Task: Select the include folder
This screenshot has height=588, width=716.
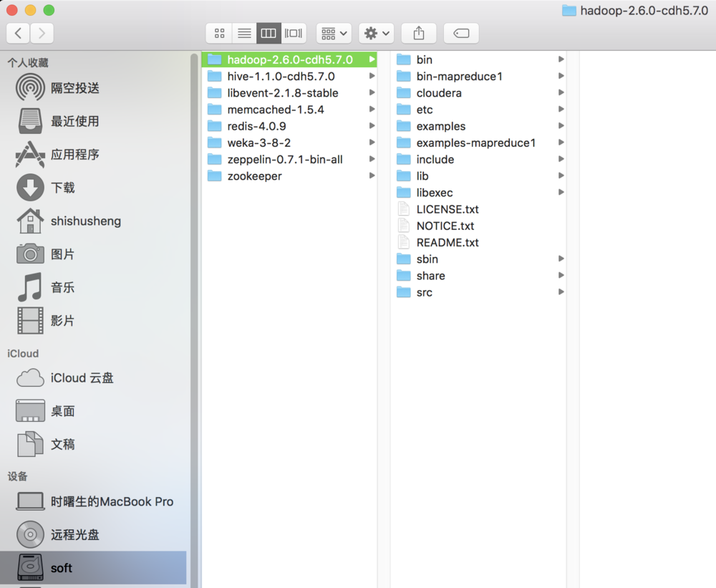Action: [x=478, y=160]
